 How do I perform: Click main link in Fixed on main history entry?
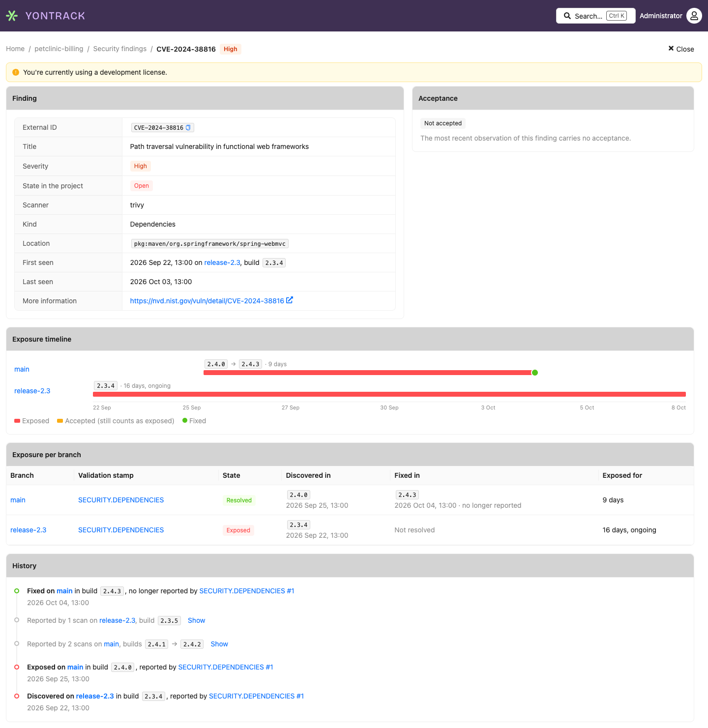pyautogui.click(x=64, y=591)
